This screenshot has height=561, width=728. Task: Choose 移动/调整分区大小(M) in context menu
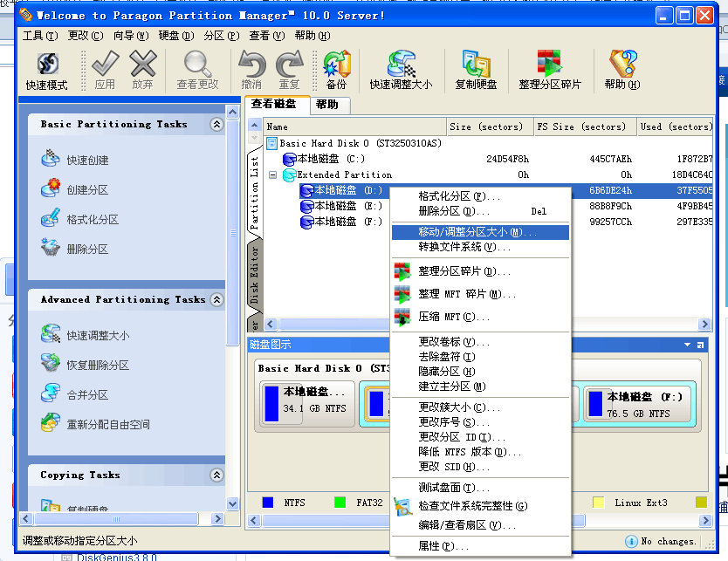point(481,232)
